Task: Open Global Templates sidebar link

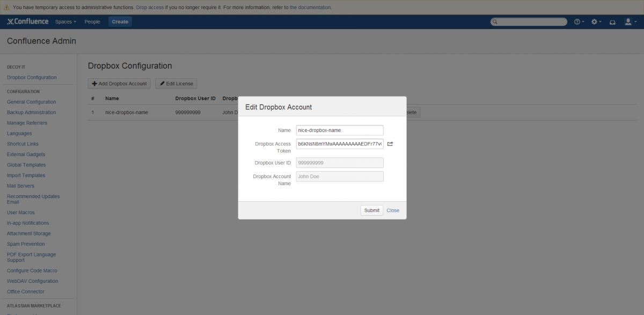Action: click(x=26, y=165)
